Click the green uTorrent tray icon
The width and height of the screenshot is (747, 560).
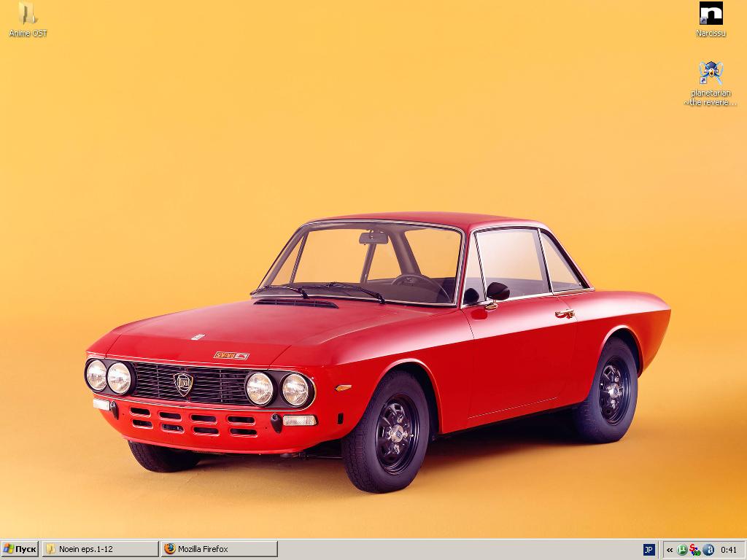click(x=682, y=550)
